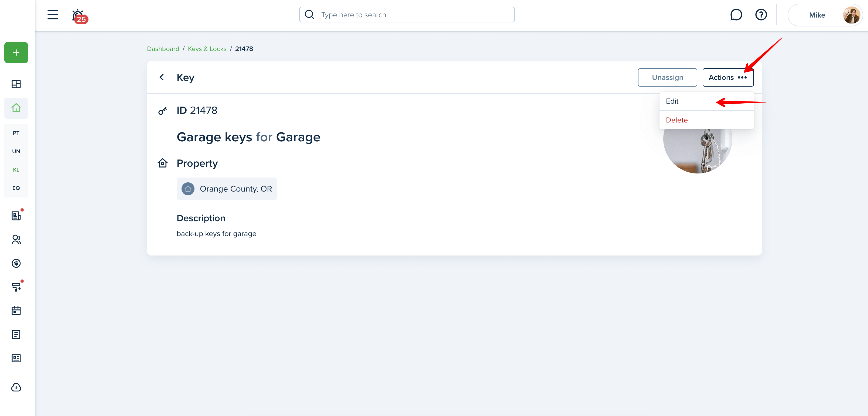Viewport: 868px width, 416px height.
Task: Click the cloud download icon in sidebar
Action: coord(16,387)
